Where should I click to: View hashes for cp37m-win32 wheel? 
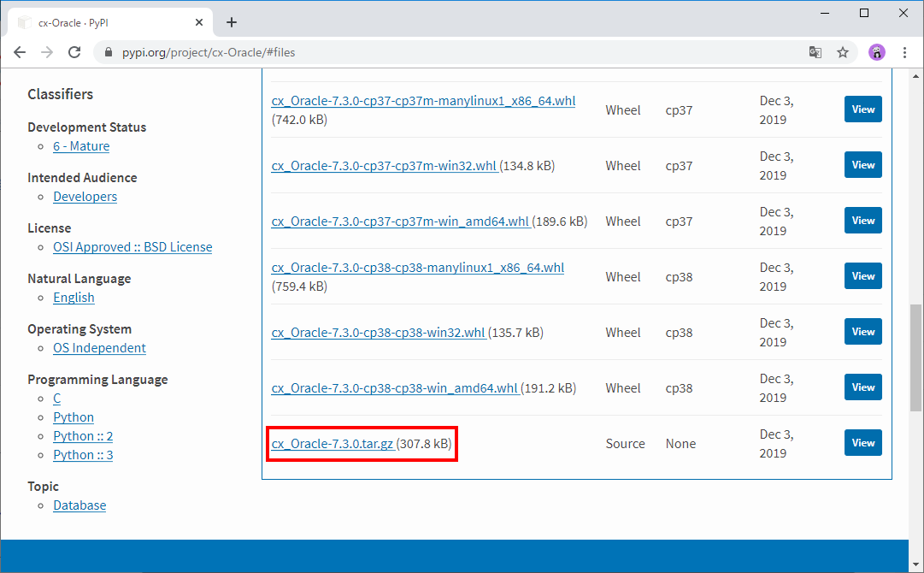click(x=862, y=165)
